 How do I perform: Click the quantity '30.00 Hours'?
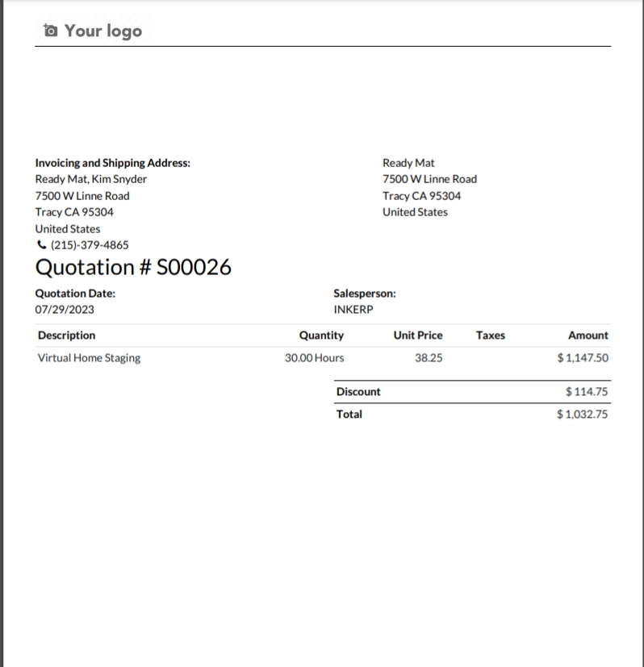pyautogui.click(x=314, y=358)
